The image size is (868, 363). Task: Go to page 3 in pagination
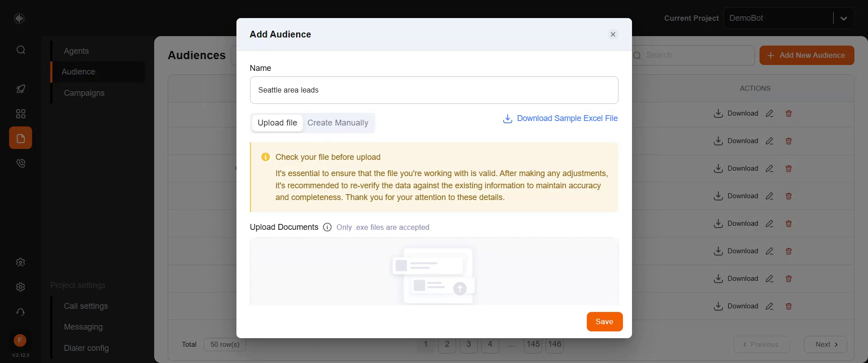pyautogui.click(x=468, y=344)
